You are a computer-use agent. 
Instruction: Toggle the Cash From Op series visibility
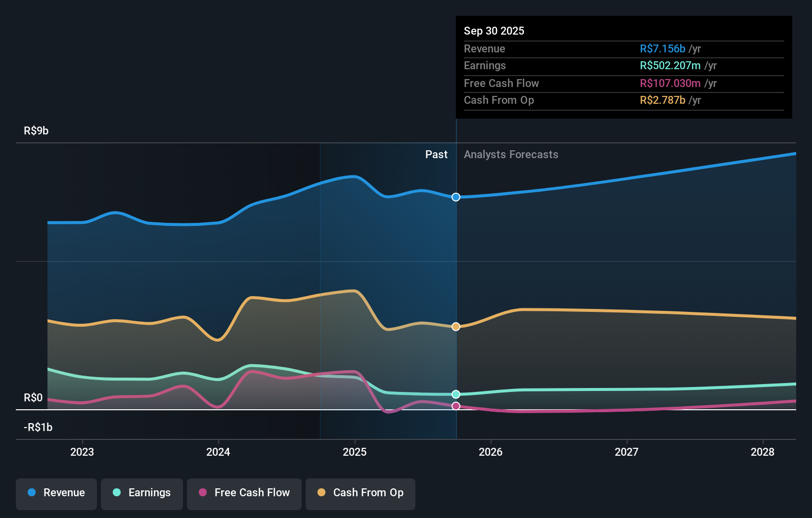(x=360, y=494)
